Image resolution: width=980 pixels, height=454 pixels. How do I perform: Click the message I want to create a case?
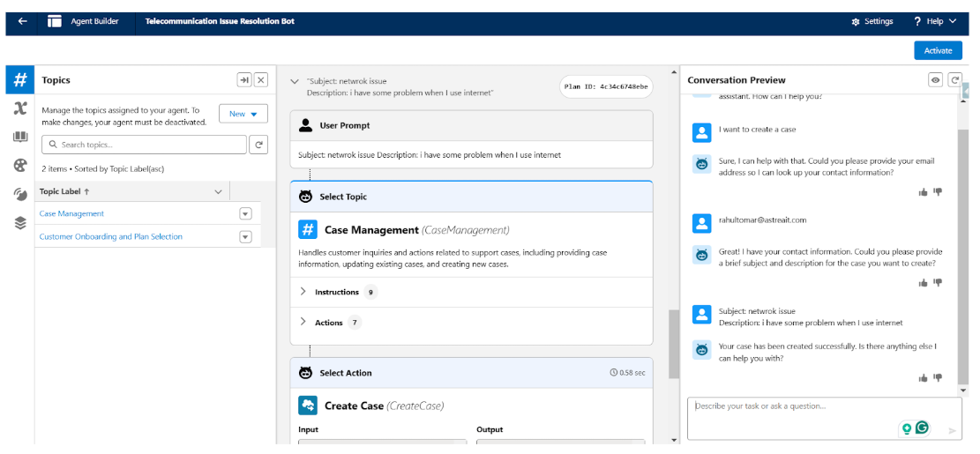[758, 130]
